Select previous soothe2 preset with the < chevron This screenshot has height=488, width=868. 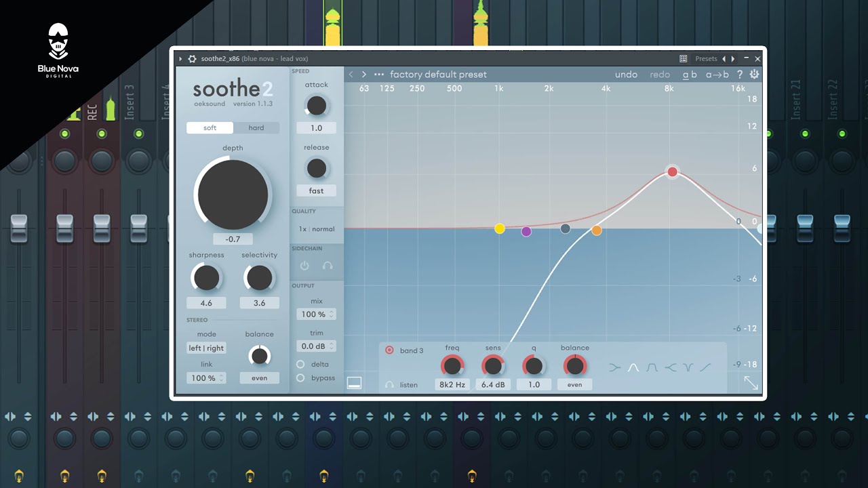351,75
